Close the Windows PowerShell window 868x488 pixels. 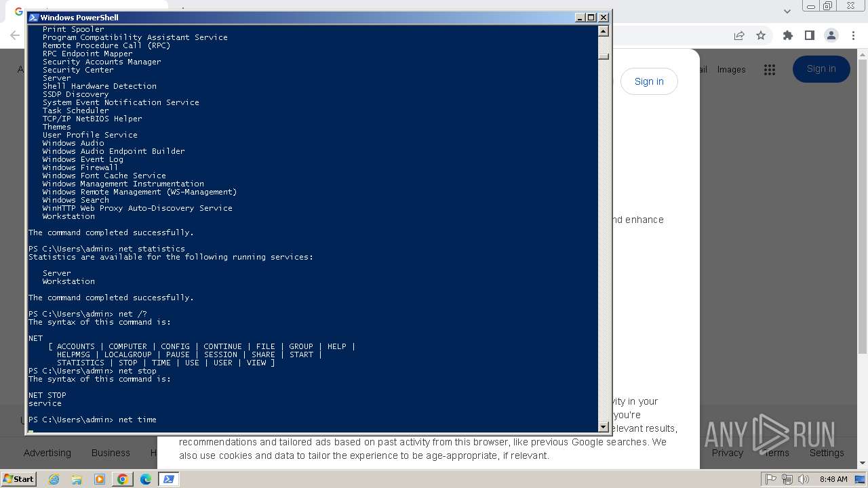click(604, 18)
